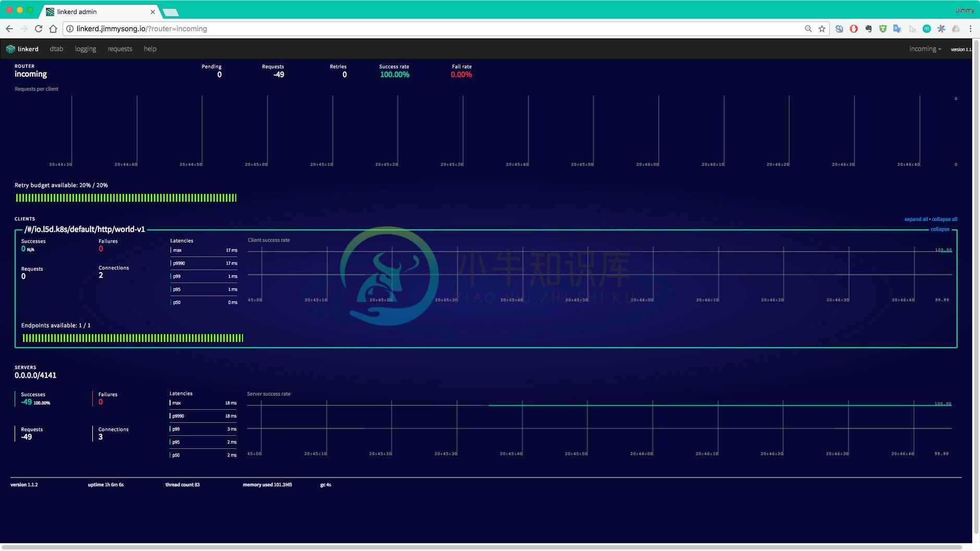The height and width of the screenshot is (551, 980).
Task: Go back with the browser back arrow
Action: pos(9,29)
